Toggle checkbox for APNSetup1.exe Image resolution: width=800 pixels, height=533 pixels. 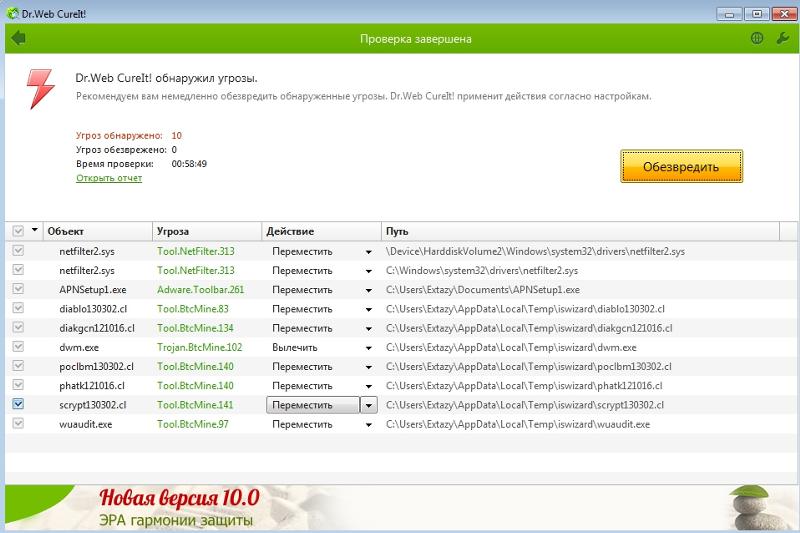[x=18, y=289]
